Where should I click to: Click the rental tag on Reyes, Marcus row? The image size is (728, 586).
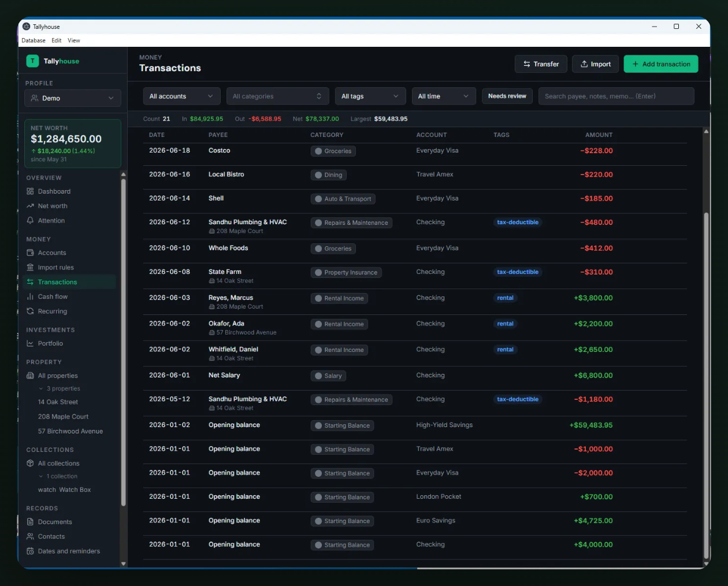pos(505,298)
